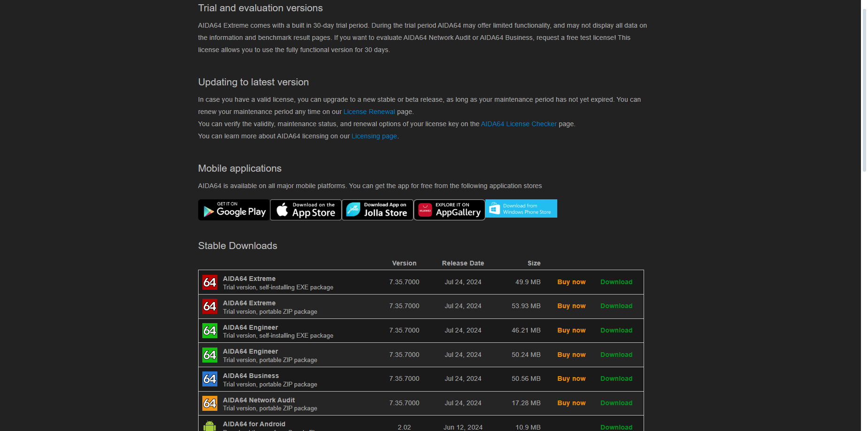This screenshot has height=431, width=868.
Task: Open the AIDA64 License Checker link
Action: [519, 124]
